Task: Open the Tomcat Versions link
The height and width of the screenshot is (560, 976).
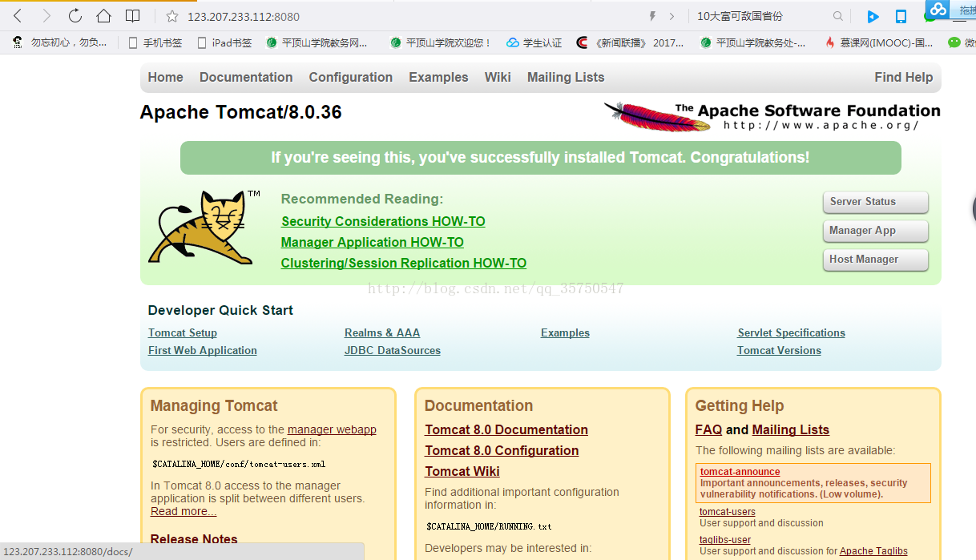Action: tap(779, 350)
